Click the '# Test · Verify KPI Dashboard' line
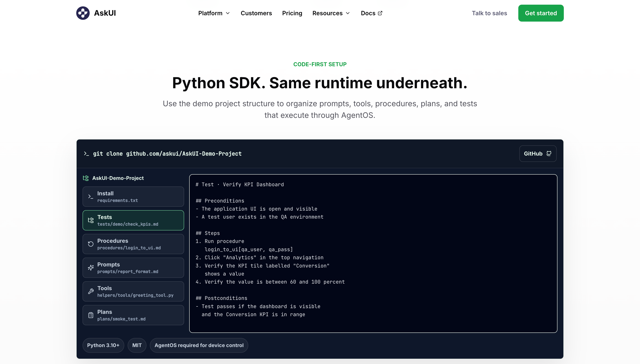The width and height of the screenshot is (640, 364). click(x=240, y=185)
